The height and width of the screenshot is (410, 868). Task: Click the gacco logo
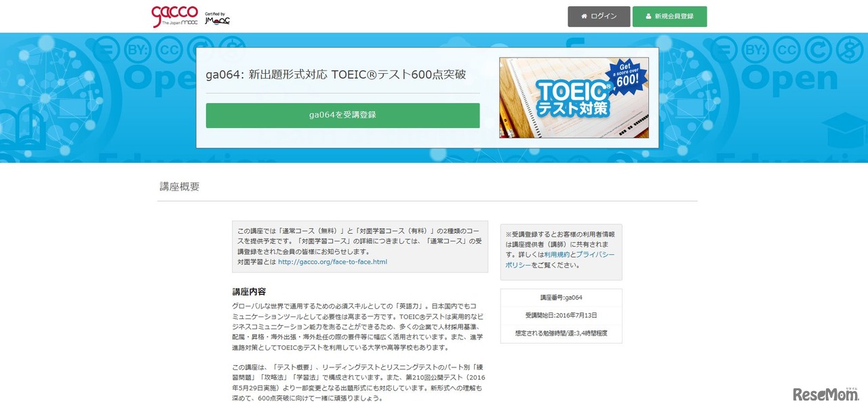coord(174,16)
